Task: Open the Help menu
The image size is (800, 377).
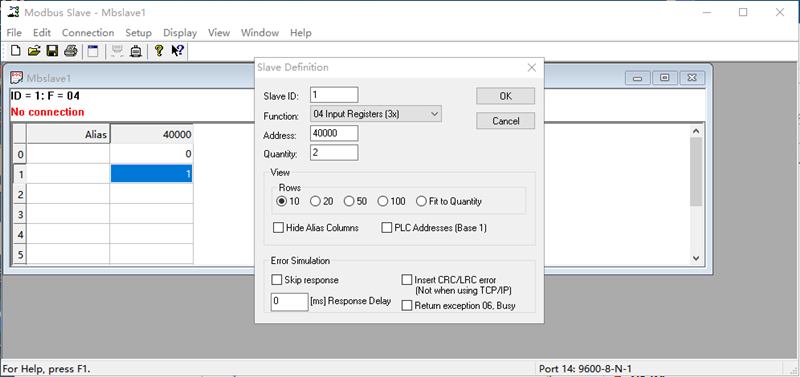Action: click(301, 33)
